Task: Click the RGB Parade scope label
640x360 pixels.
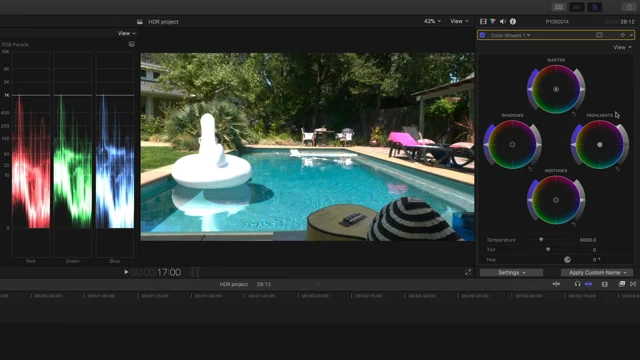Action: pos(15,44)
